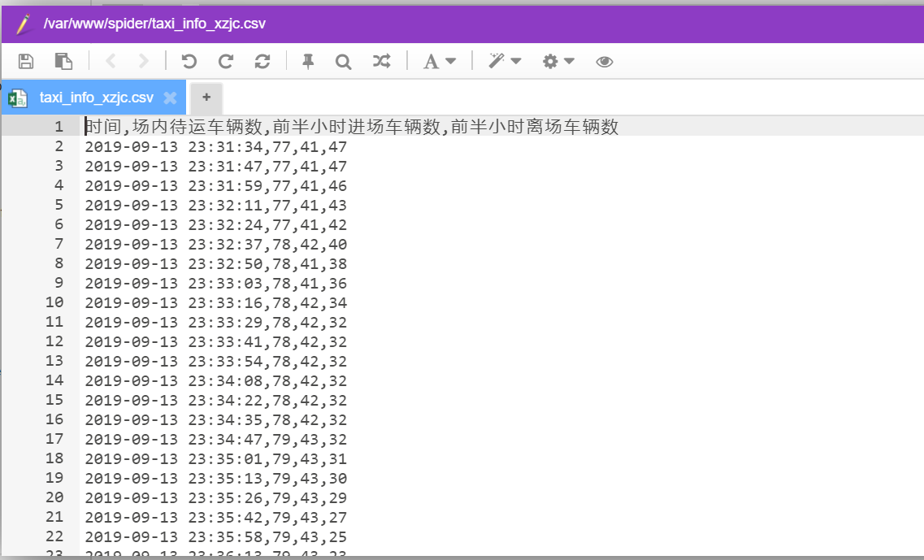Screen dimensions: 924x560
Task: Go forward with the right chevron
Action: coord(143,61)
